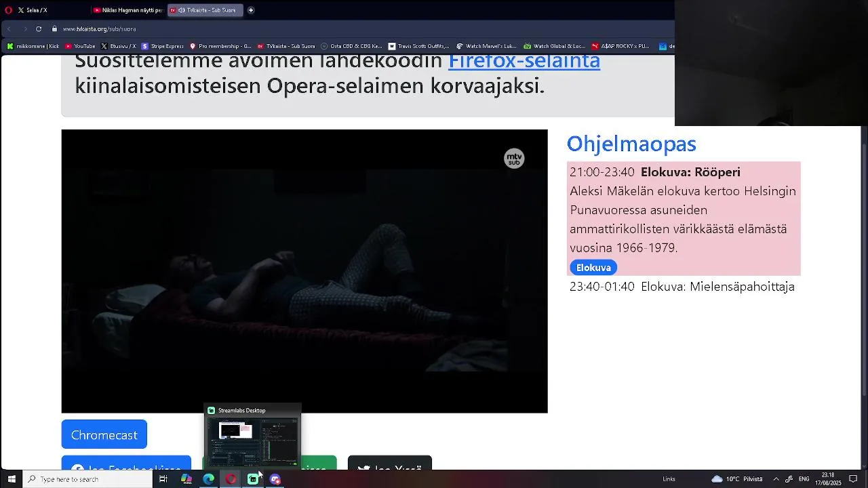Image resolution: width=868 pixels, height=488 pixels.
Task: Focus the Type here to search box
Action: (88, 479)
